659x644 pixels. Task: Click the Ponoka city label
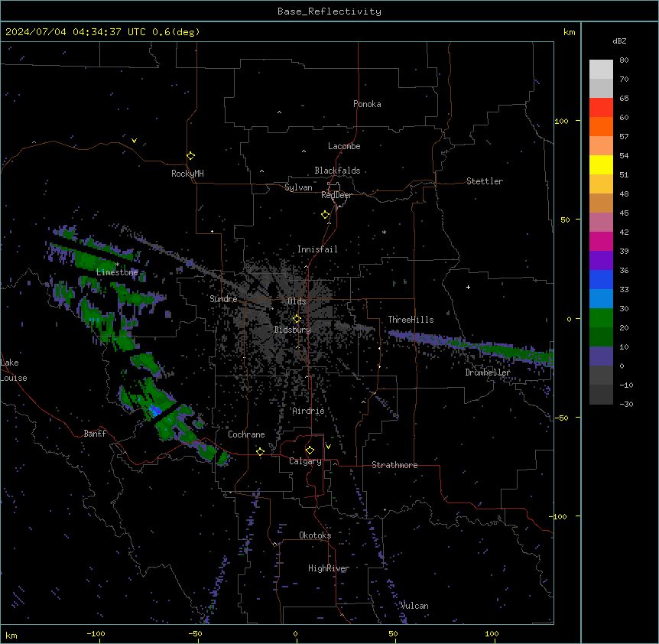pyautogui.click(x=367, y=104)
